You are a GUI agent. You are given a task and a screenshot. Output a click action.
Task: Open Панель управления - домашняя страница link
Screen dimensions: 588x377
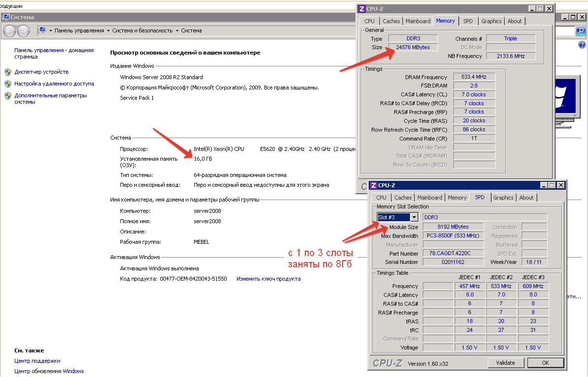click(54, 54)
